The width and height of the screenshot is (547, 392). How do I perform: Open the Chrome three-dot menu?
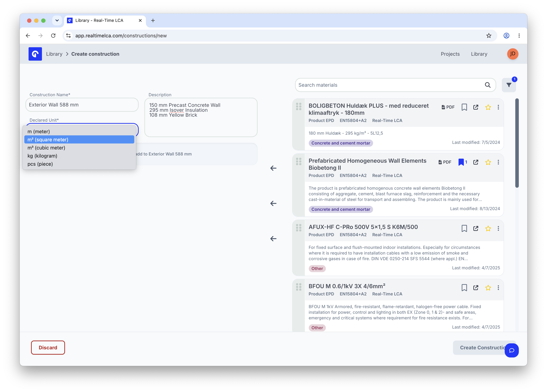click(519, 36)
